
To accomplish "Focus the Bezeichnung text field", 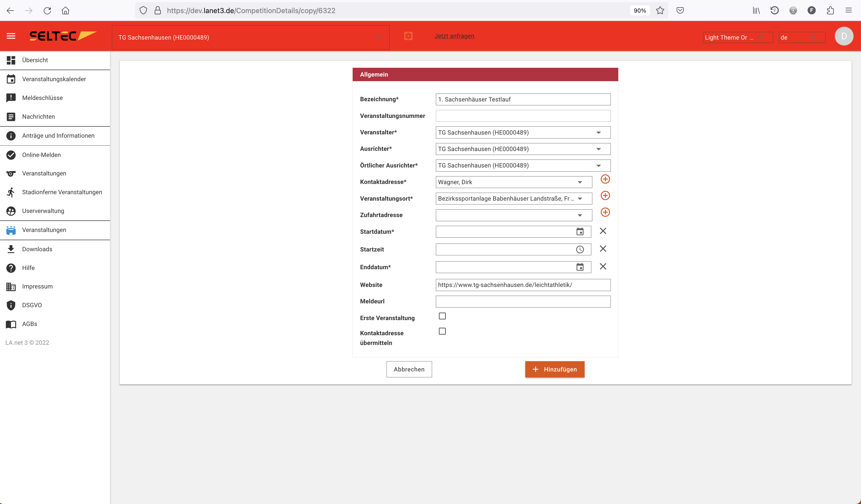I will click(523, 99).
